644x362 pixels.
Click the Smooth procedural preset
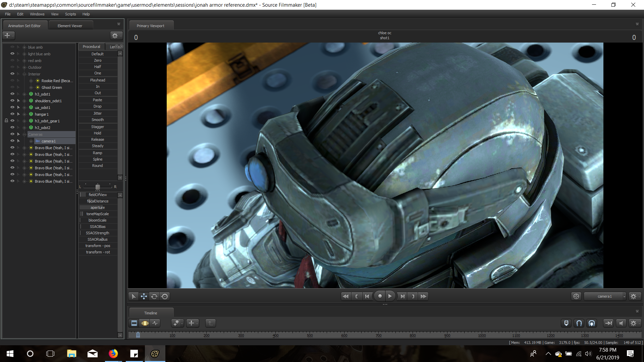click(x=98, y=120)
